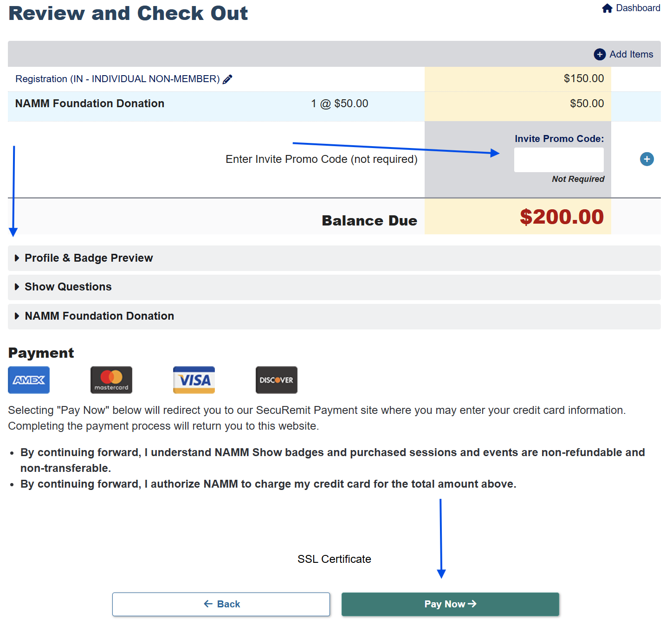Select the $50.00 donation line total

[x=587, y=103]
